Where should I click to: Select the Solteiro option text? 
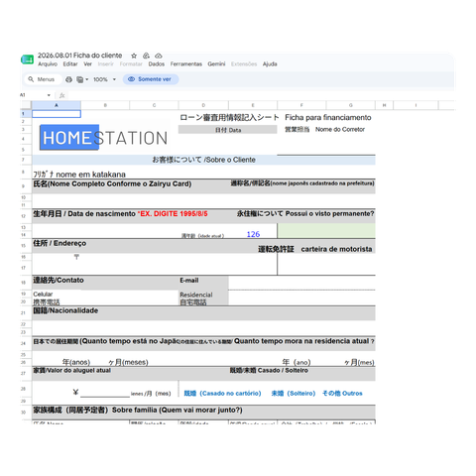(x=294, y=394)
